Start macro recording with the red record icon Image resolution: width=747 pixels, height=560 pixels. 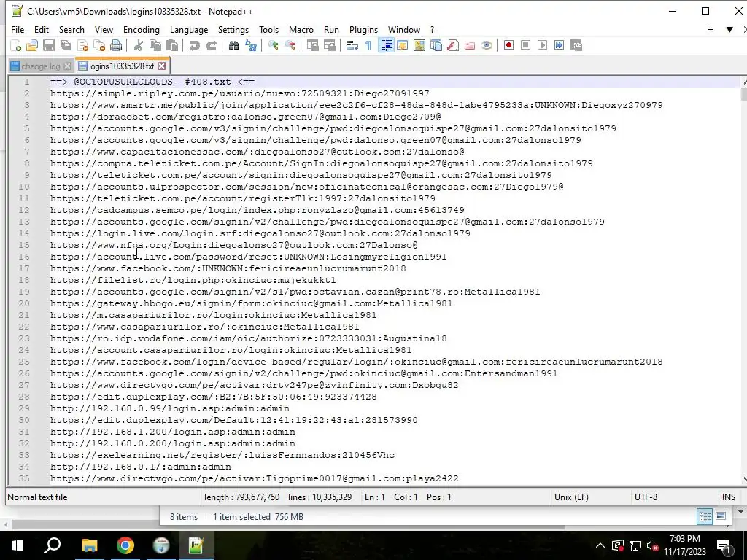[x=508, y=45]
